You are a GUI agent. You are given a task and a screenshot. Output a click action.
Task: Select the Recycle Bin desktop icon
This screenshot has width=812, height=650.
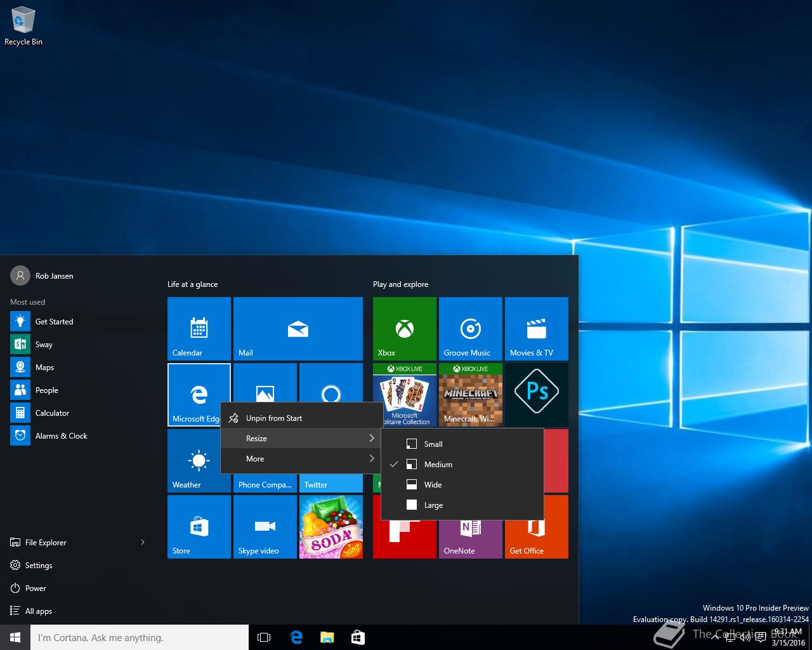tap(23, 26)
